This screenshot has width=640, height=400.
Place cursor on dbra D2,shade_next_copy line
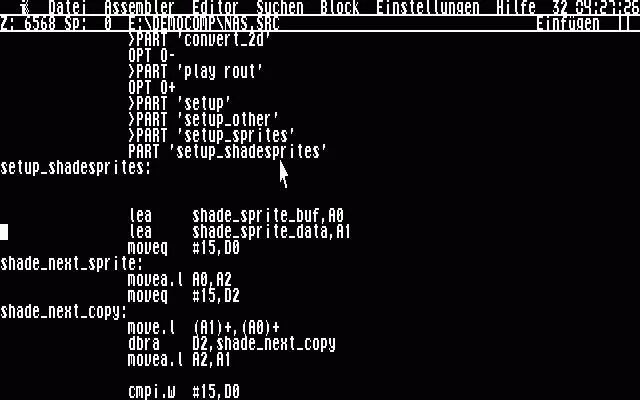coord(231,344)
